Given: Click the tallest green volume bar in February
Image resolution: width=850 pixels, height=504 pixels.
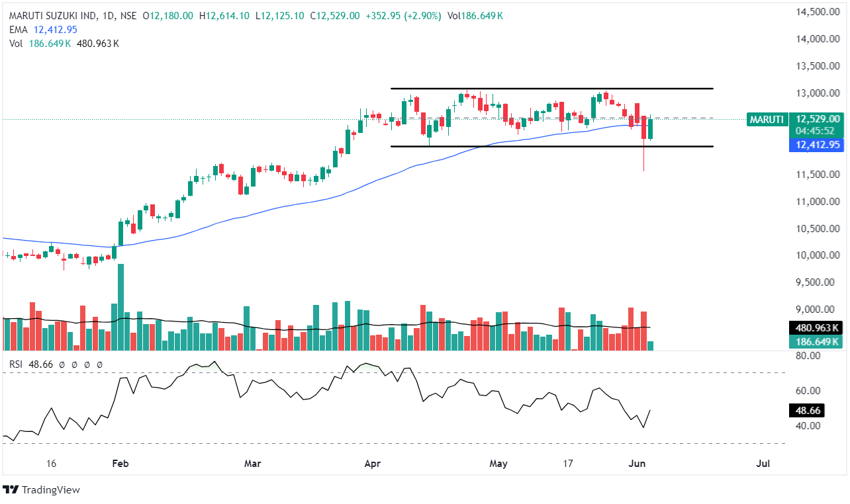Looking at the screenshot, I should (x=121, y=308).
